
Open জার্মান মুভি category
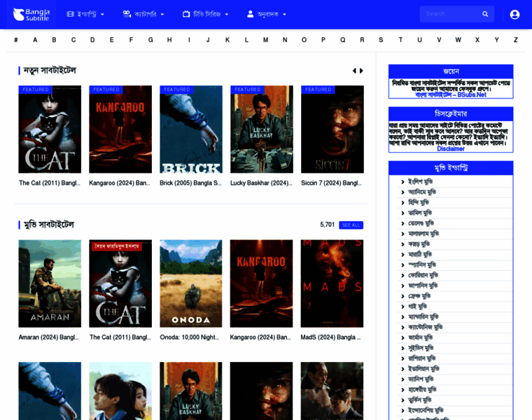tap(421, 338)
